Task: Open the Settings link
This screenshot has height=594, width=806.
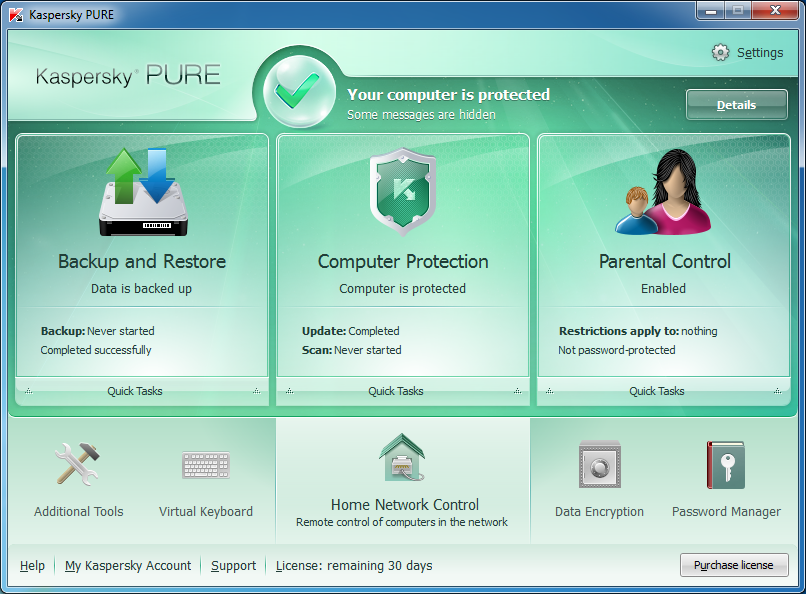Action: tap(760, 52)
